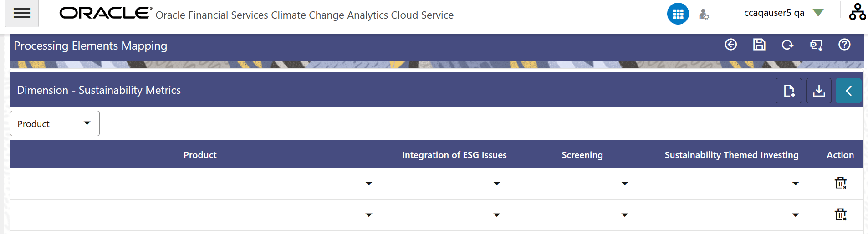
Task: Open the user administration icon
Action: (704, 15)
